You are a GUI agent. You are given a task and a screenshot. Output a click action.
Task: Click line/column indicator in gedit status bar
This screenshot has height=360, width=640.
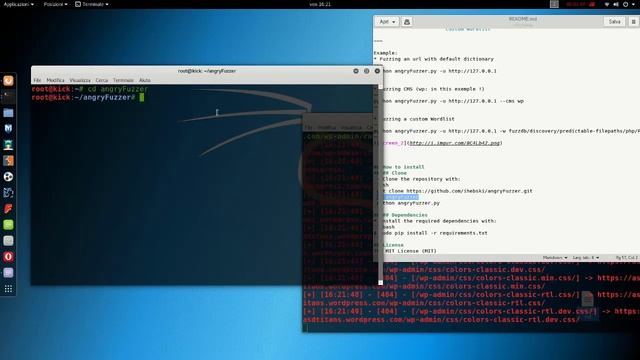pos(627,258)
